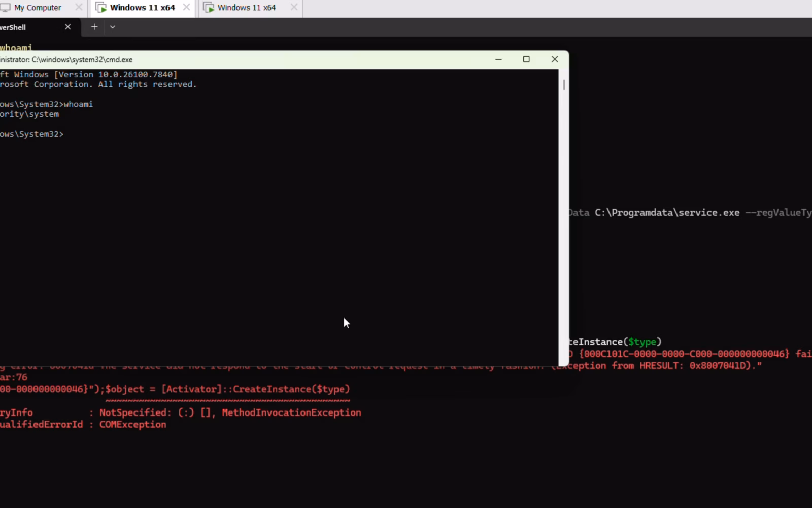Expand the terminal profile dropdown chevron
The width and height of the screenshot is (812, 508).
click(x=113, y=27)
